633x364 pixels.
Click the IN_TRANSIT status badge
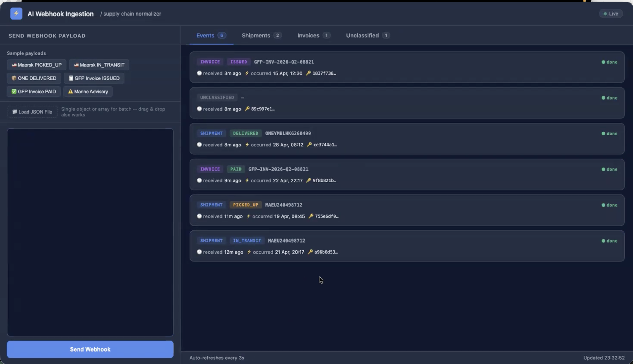click(x=247, y=241)
